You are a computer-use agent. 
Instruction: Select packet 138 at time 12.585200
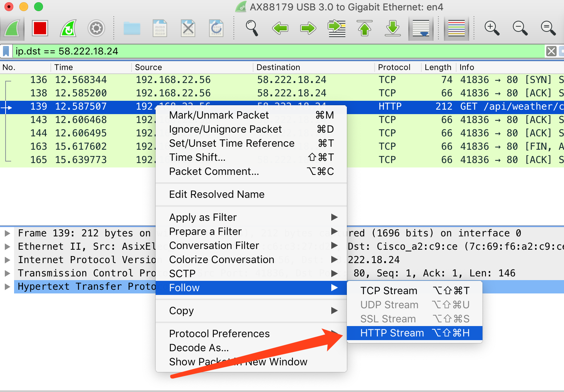pyautogui.click(x=282, y=93)
